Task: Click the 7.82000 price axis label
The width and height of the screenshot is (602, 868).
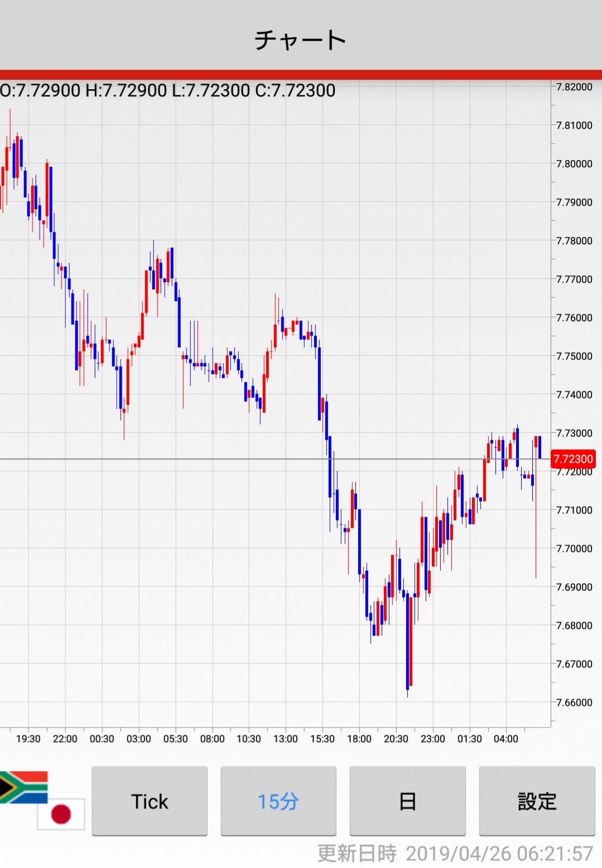Action: click(574, 87)
